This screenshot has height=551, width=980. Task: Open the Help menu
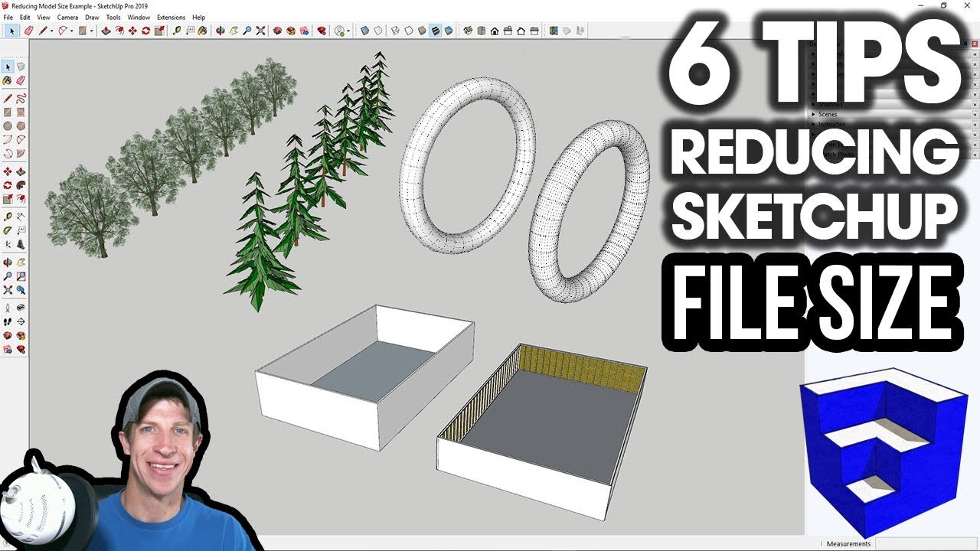click(198, 17)
